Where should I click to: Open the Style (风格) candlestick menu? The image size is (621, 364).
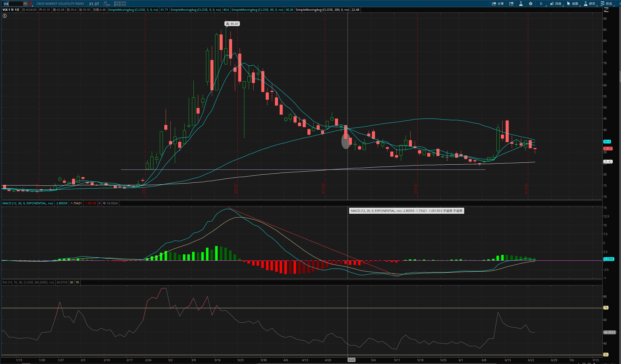[x=556, y=4]
